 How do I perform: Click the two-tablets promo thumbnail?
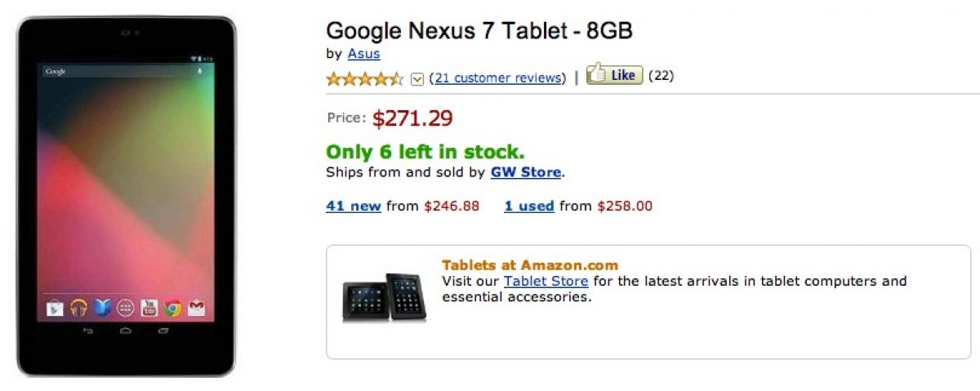pyautogui.click(x=383, y=296)
